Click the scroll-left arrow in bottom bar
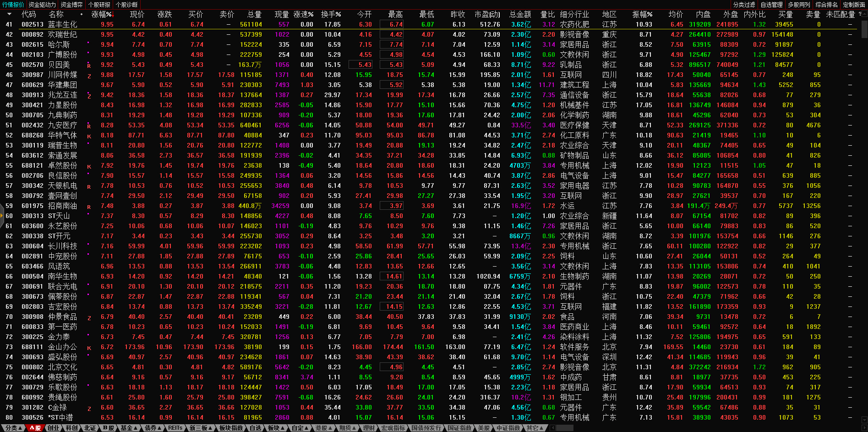 click(552, 428)
